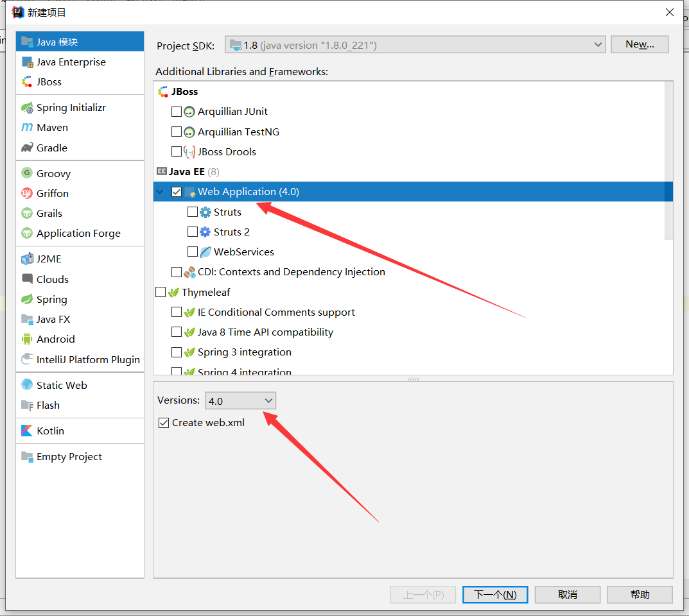Tick the Thymeleaf checkbox
Viewport: 689px width, 616px height.
(161, 292)
